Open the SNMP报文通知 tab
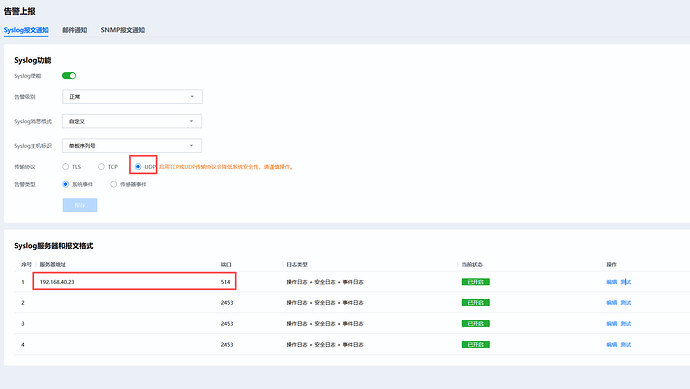Image resolution: width=690 pixels, height=389 pixels. click(x=123, y=30)
